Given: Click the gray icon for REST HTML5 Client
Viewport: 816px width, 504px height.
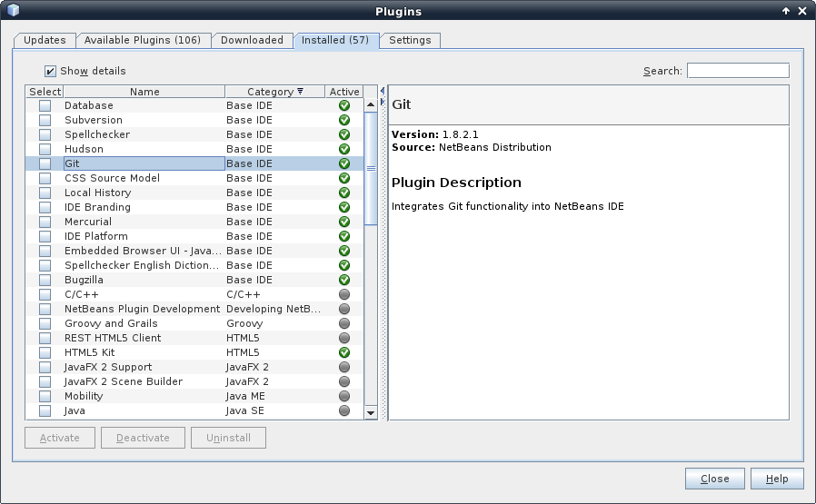Looking at the screenshot, I should point(344,338).
